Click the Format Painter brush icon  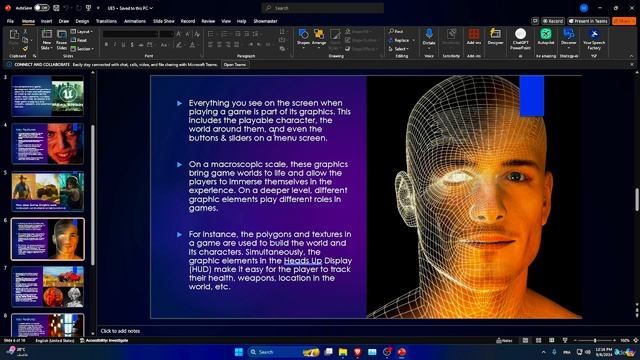coord(25,49)
